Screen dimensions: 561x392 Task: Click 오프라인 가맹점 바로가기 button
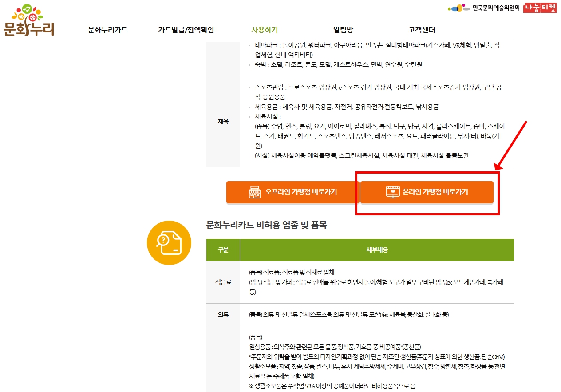(293, 192)
